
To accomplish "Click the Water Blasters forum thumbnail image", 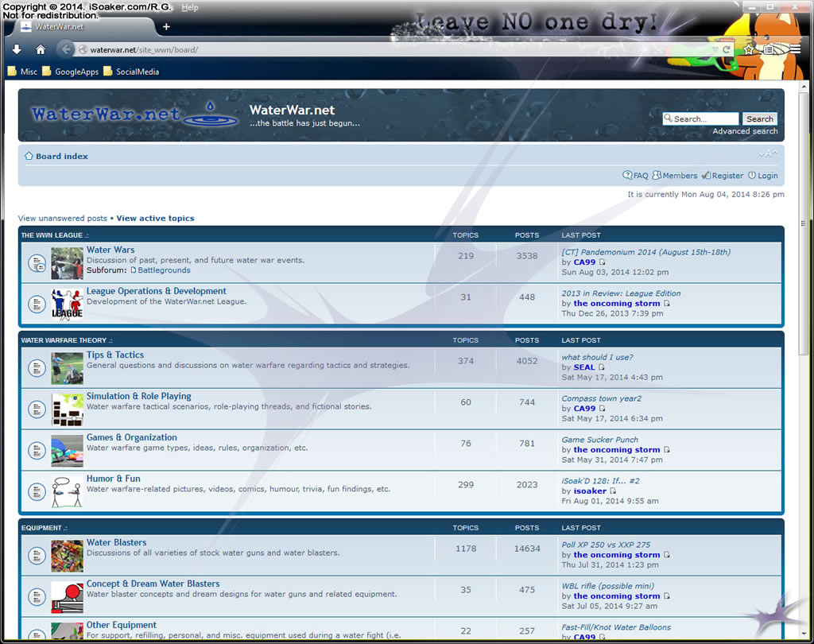I will click(x=67, y=556).
